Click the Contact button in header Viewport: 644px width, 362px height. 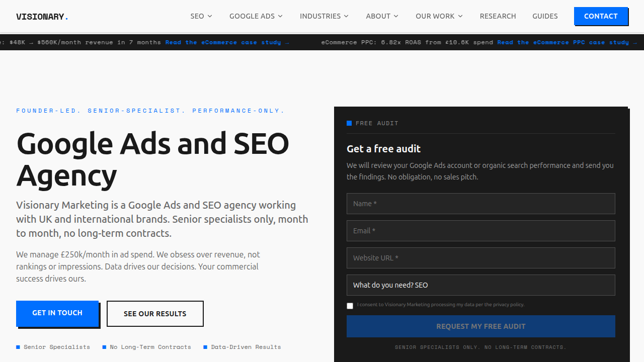[x=601, y=16]
